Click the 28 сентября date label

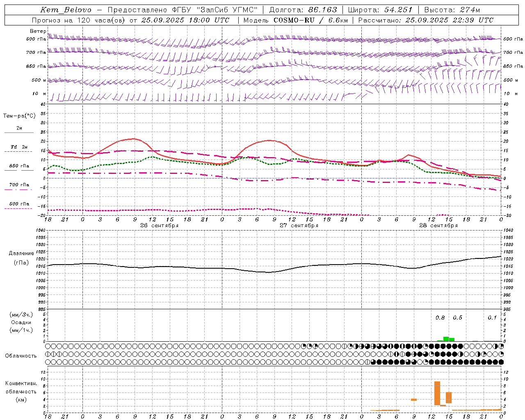pyautogui.click(x=438, y=226)
